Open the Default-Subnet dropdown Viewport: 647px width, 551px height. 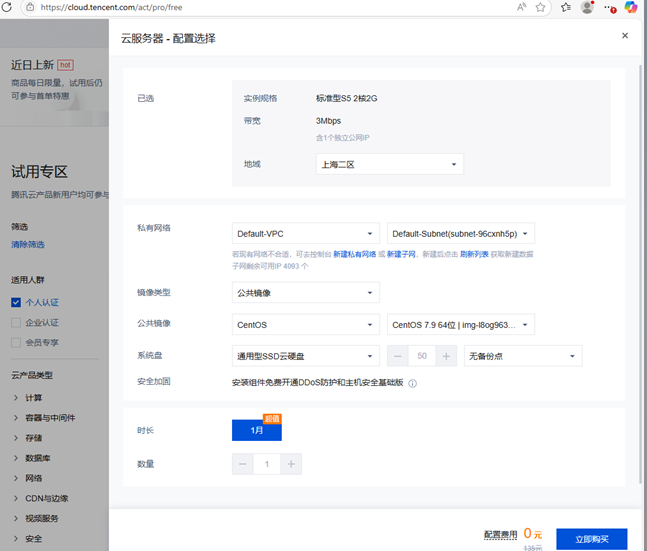[x=460, y=234]
